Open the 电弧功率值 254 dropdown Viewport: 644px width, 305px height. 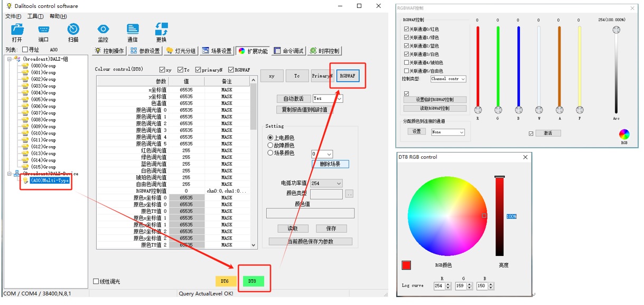(326, 183)
